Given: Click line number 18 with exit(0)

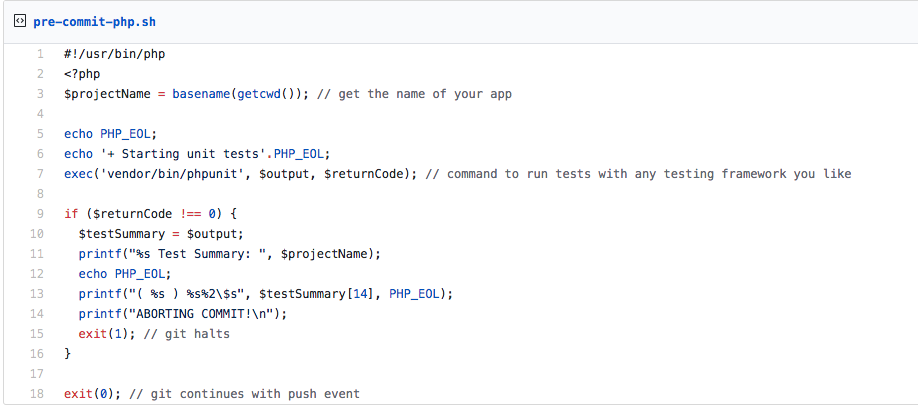Looking at the screenshot, I should point(37,394).
